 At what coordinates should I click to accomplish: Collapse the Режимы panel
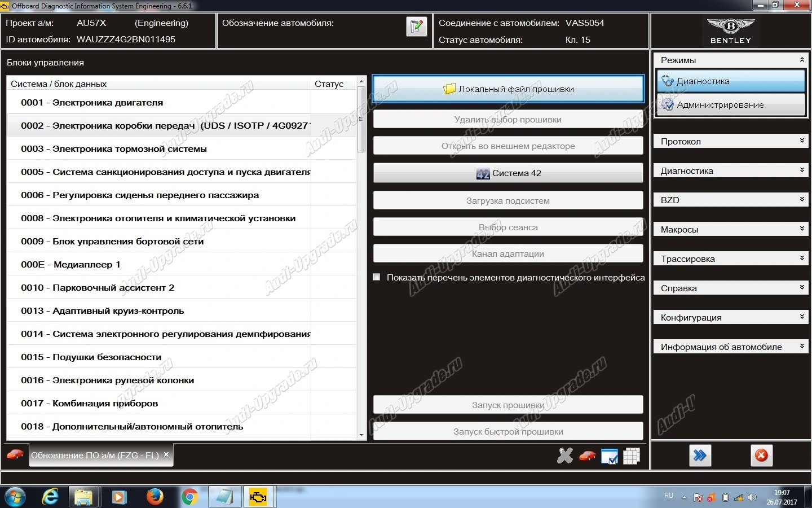click(x=801, y=60)
